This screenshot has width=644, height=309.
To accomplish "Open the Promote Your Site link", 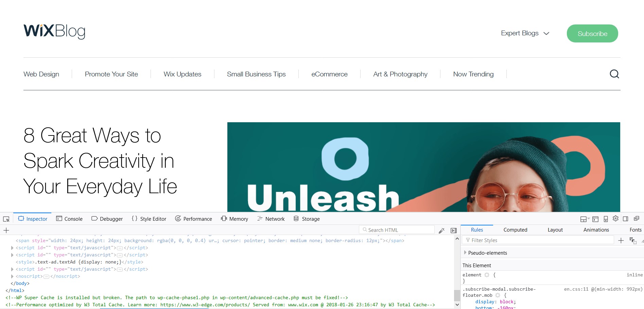I will [x=111, y=74].
